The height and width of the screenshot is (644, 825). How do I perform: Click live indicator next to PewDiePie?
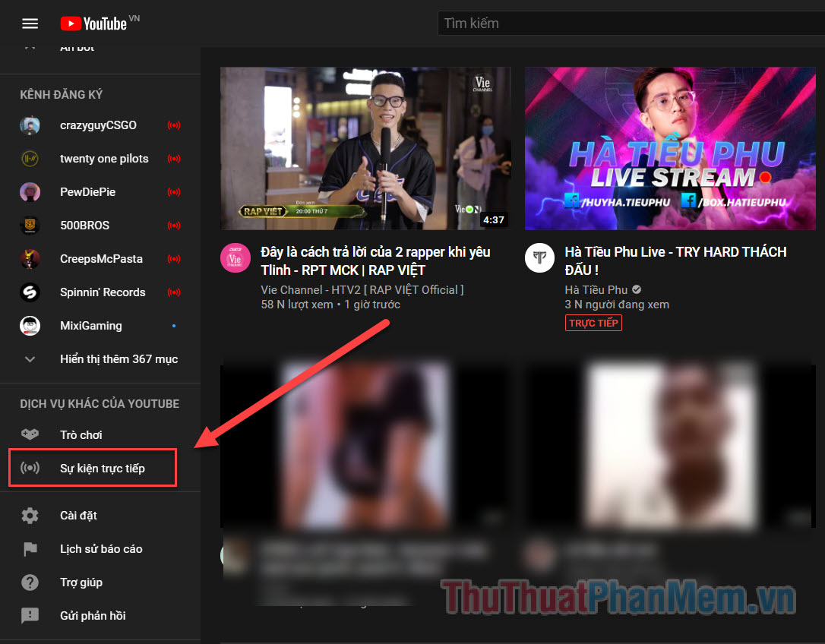pyautogui.click(x=174, y=192)
